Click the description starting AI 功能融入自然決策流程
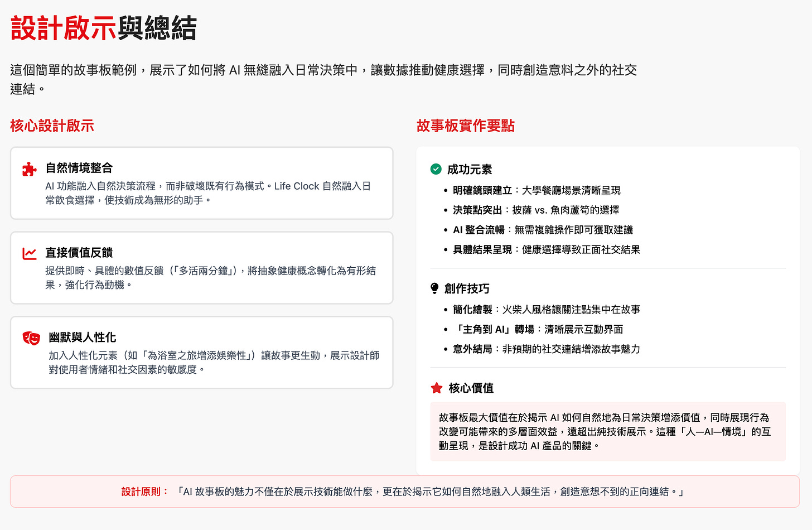 pyautogui.click(x=208, y=193)
